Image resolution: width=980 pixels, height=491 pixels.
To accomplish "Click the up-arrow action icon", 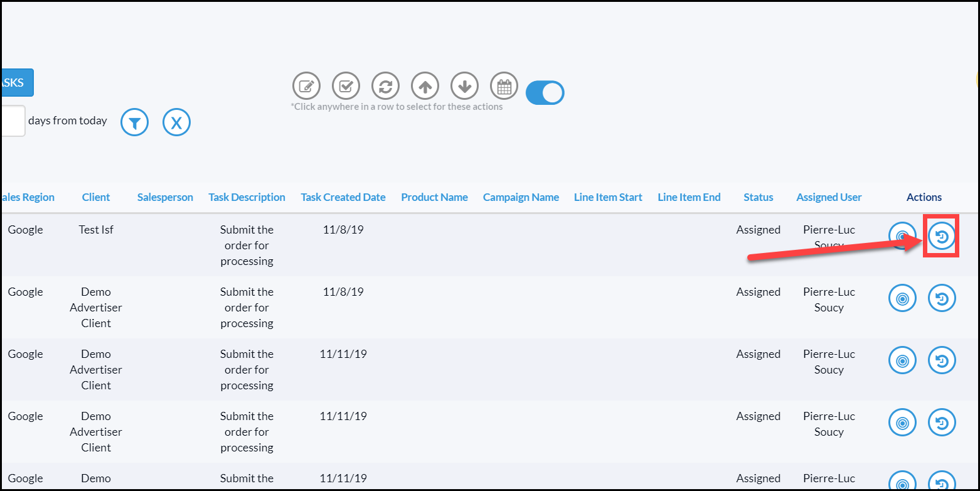I will pyautogui.click(x=425, y=86).
